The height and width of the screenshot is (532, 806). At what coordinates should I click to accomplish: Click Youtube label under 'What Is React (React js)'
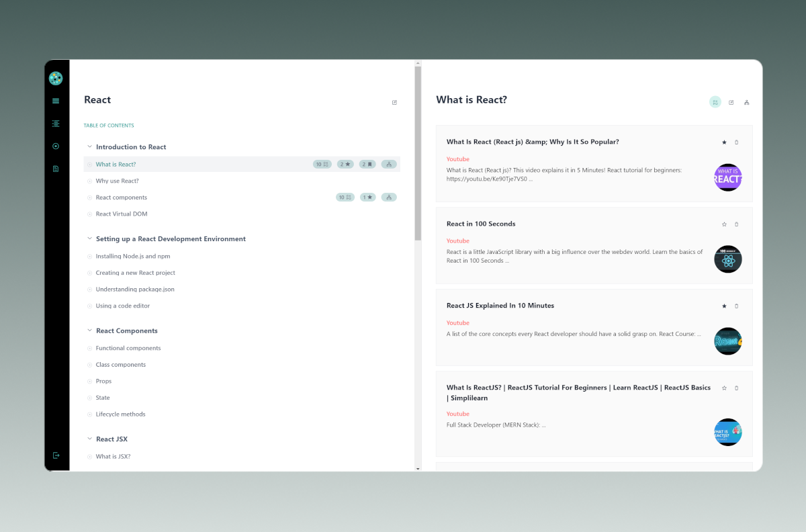click(x=458, y=159)
